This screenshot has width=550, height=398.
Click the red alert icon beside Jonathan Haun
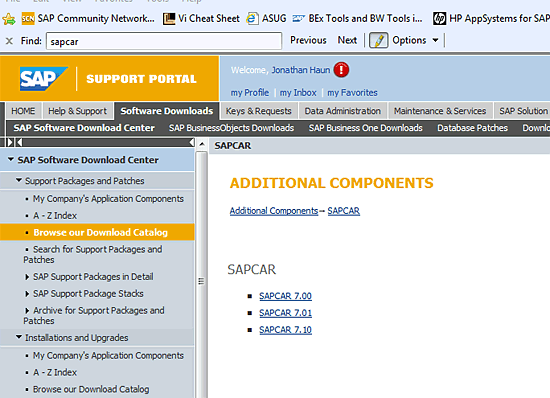point(341,70)
